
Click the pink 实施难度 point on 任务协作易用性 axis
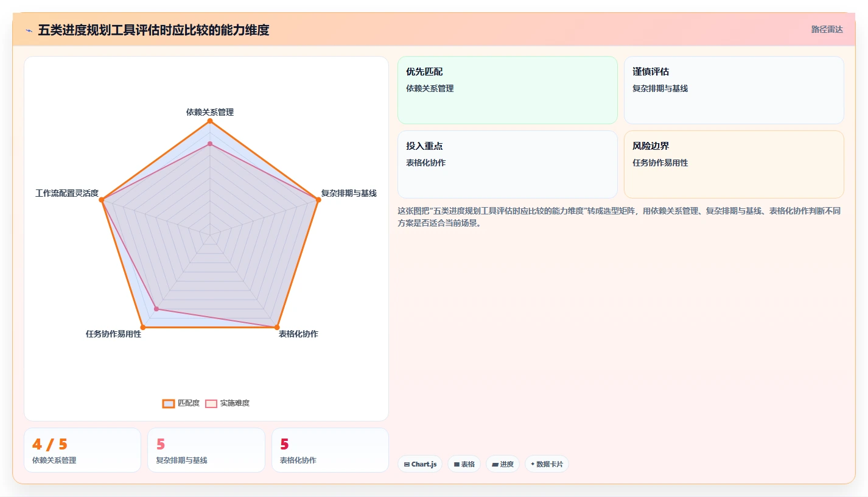(156, 309)
